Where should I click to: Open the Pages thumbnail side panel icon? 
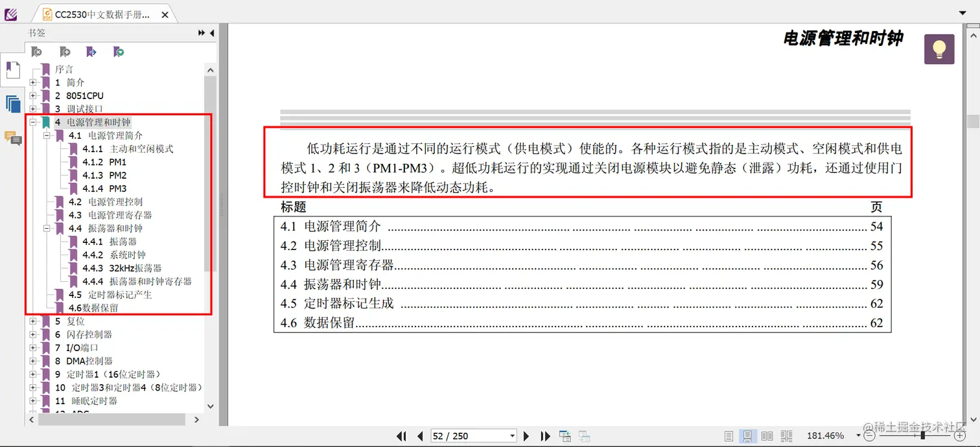coord(12,104)
